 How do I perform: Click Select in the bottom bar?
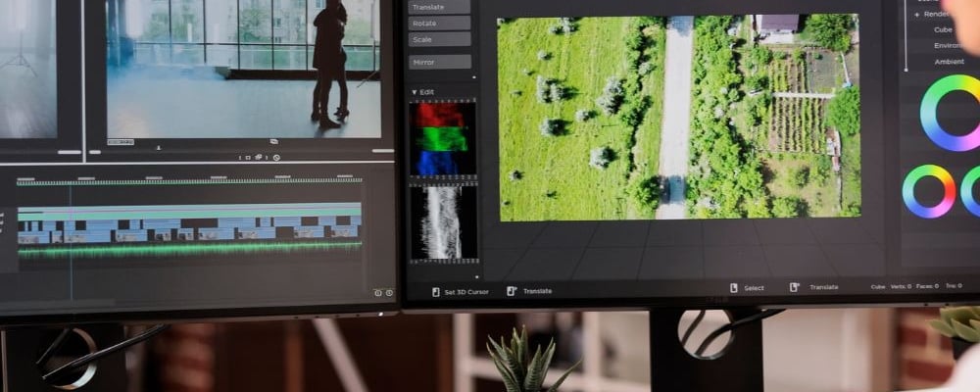[747, 288]
